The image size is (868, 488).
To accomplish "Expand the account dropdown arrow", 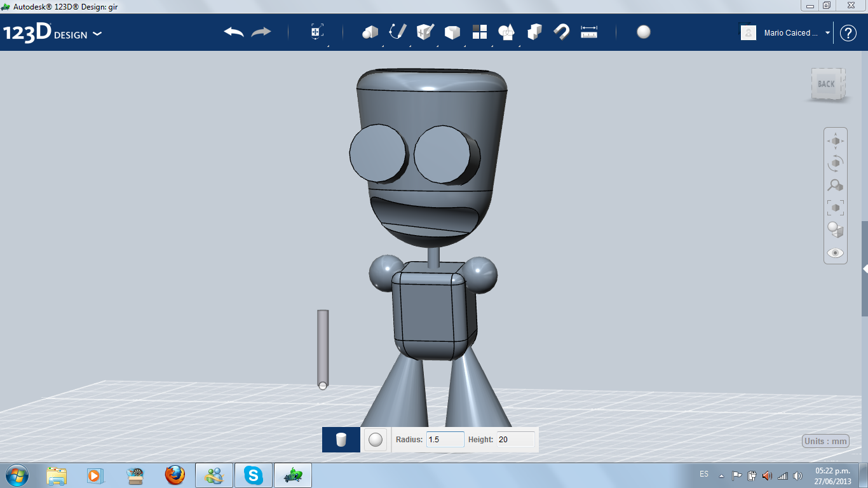I will (827, 33).
